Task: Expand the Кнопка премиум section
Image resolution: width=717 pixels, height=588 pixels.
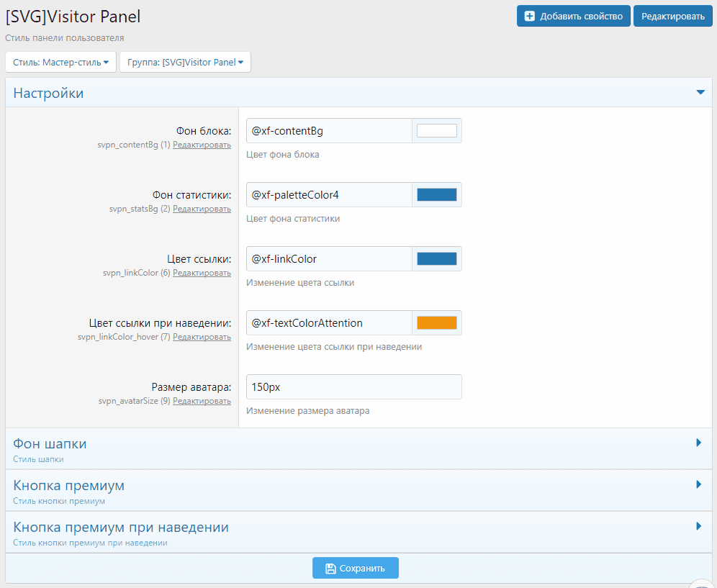Action: click(698, 485)
